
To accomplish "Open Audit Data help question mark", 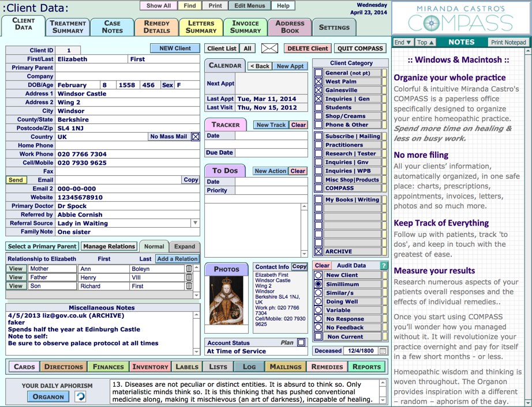I will (384, 266).
